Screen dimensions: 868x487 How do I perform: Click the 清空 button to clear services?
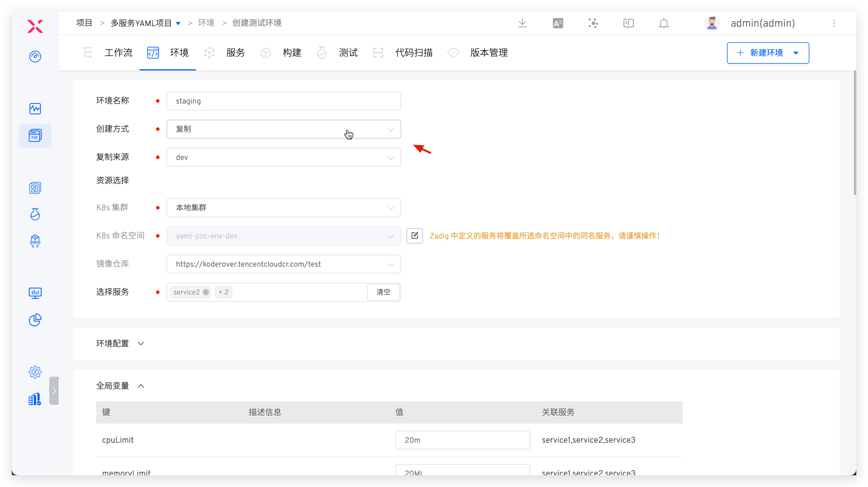coord(383,292)
